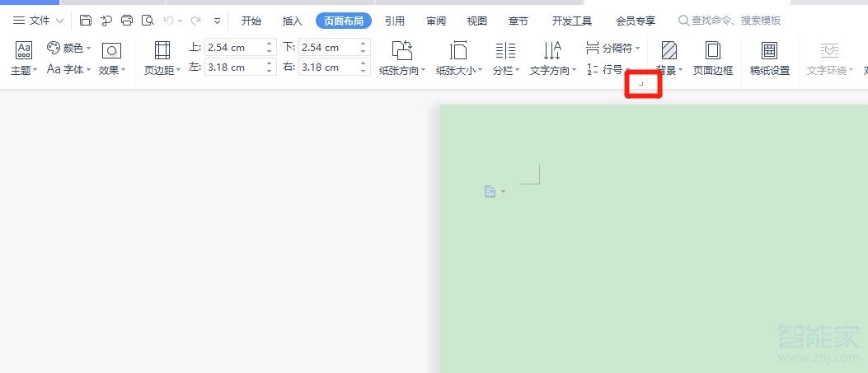The height and width of the screenshot is (373, 868).
Task: Click the Print icon in quick toolbar
Action: (127, 21)
